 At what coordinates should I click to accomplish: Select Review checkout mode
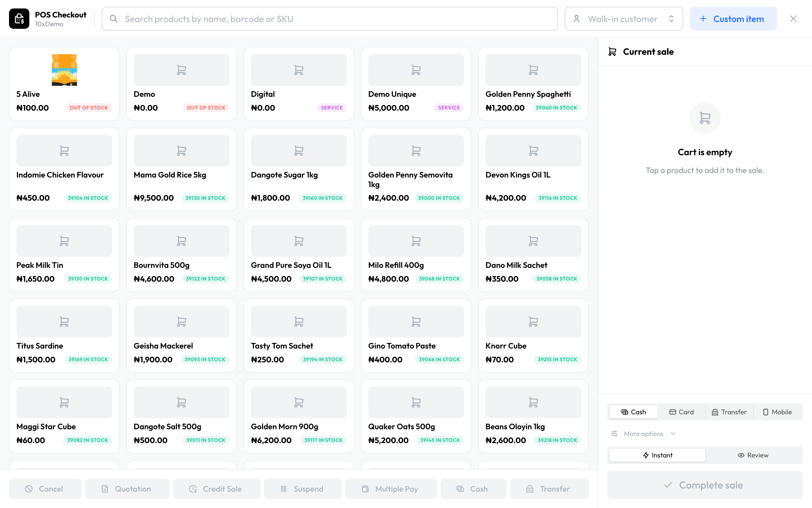(753, 455)
